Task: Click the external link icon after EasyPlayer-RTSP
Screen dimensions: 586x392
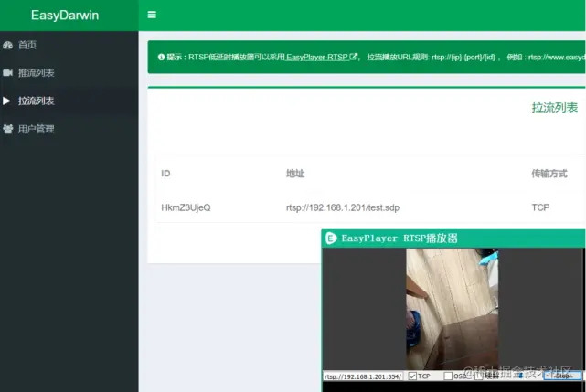Action: point(353,57)
